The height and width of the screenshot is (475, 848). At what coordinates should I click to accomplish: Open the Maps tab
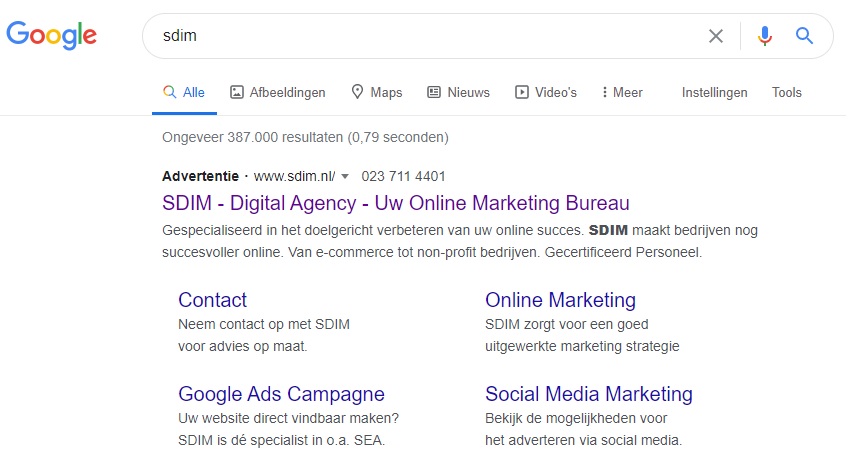pyautogui.click(x=376, y=93)
